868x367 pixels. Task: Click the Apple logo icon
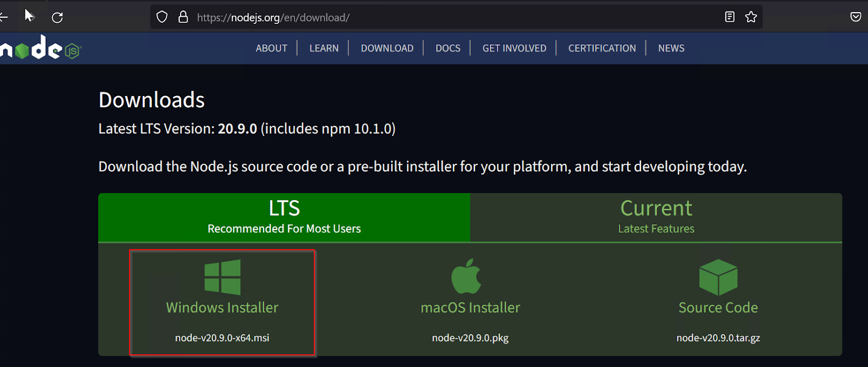click(467, 276)
